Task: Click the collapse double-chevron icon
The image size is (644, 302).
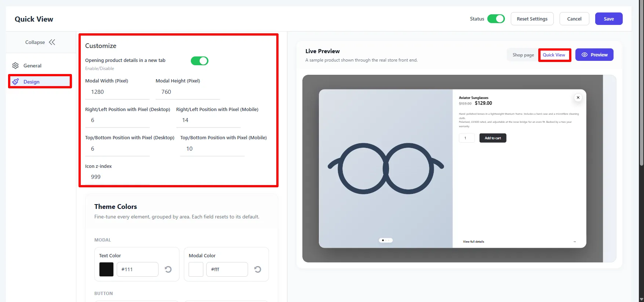Action: click(x=52, y=42)
